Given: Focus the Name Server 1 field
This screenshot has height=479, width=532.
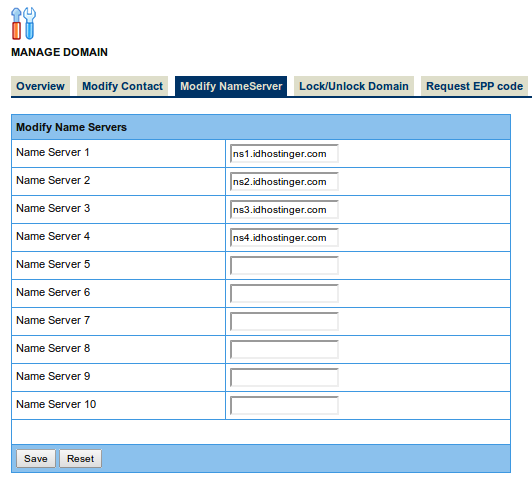Looking at the screenshot, I should coord(284,154).
